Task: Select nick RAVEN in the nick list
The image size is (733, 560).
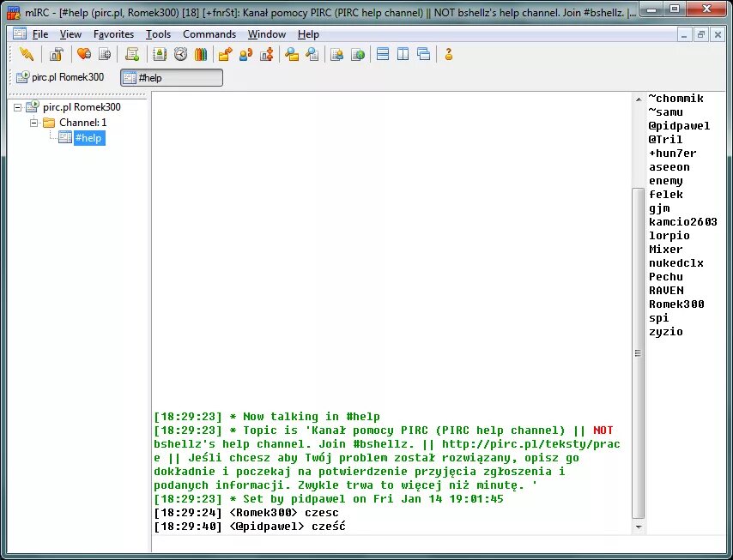Action: click(x=666, y=291)
